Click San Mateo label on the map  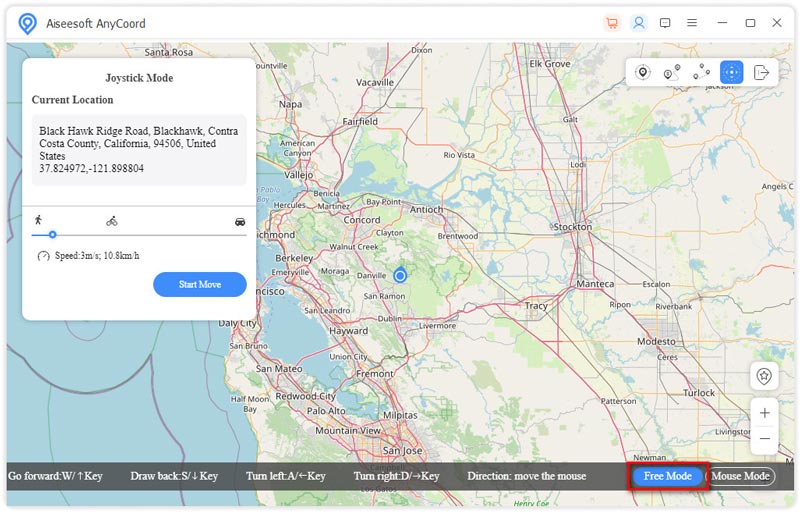tap(279, 369)
